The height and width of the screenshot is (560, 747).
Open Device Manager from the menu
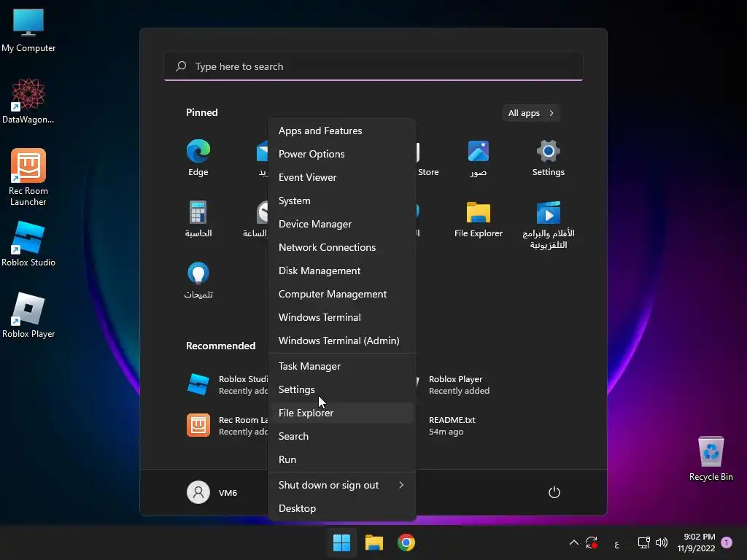click(341, 224)
